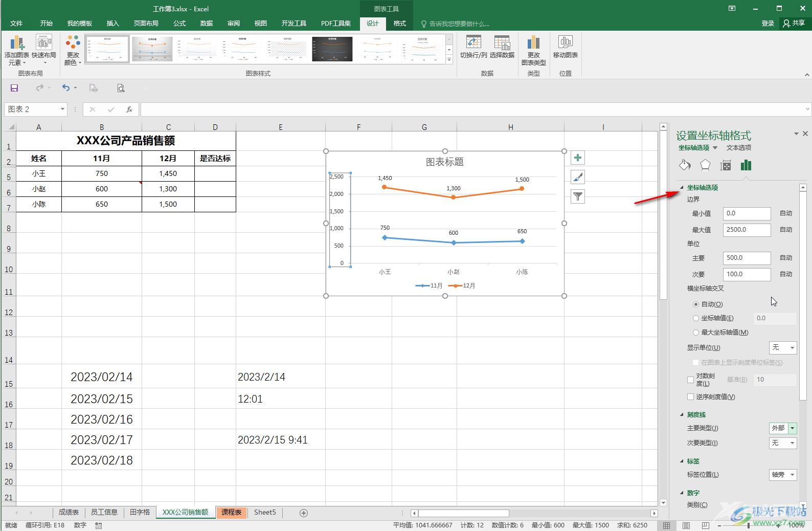The image size is (812, 531).
Task: Open the Insert ribbon tab
Action: (112, 24)
